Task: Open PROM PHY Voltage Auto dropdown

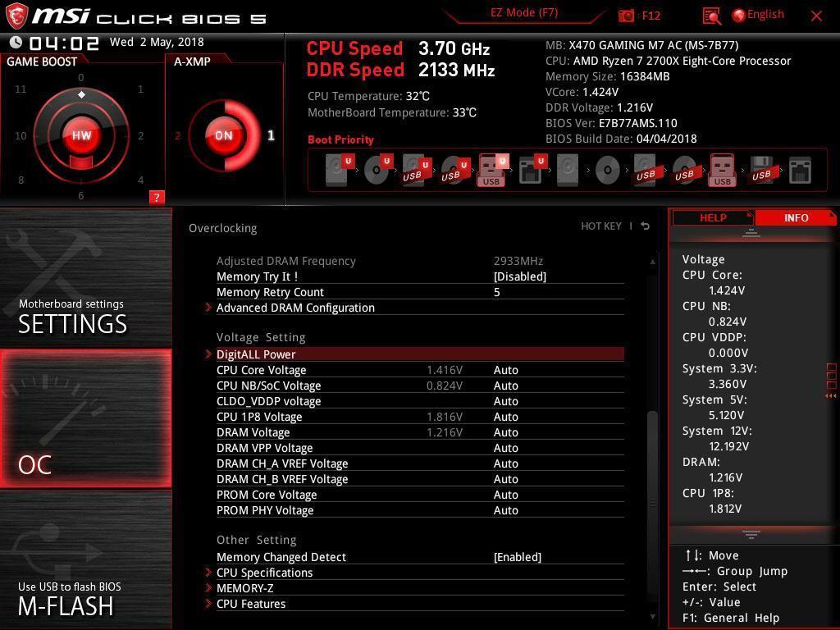Action: [x=505, y=510]
